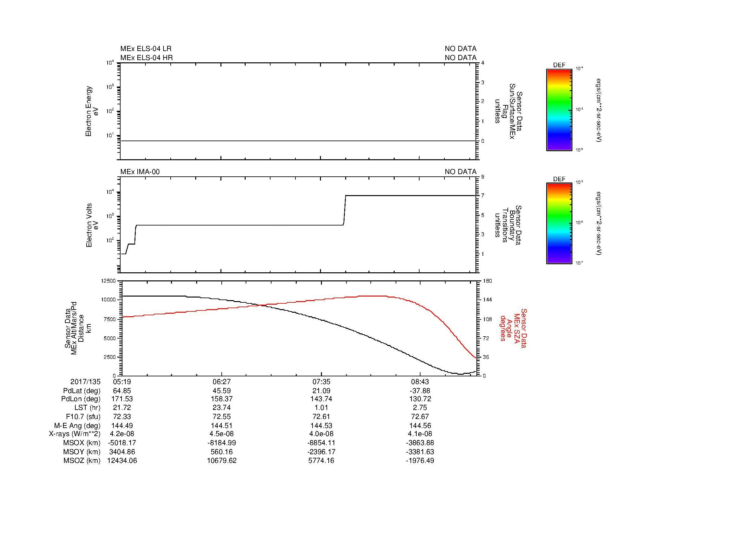Click the X-rays (W/m**2) row label
The image size is (756, 534).
[x=74, y=434]
